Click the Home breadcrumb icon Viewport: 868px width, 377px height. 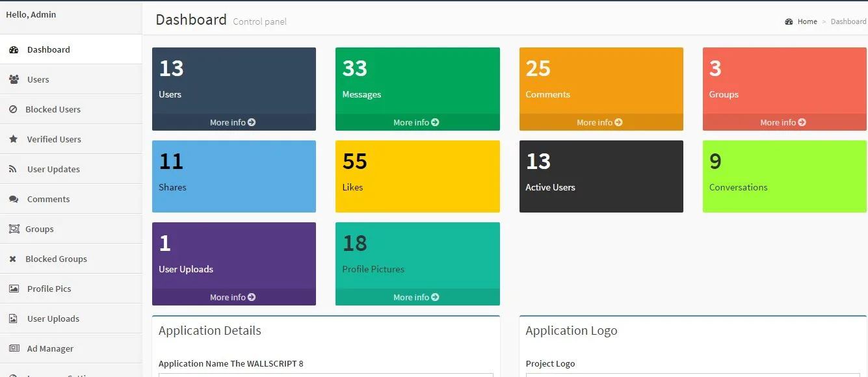point(789,21)
